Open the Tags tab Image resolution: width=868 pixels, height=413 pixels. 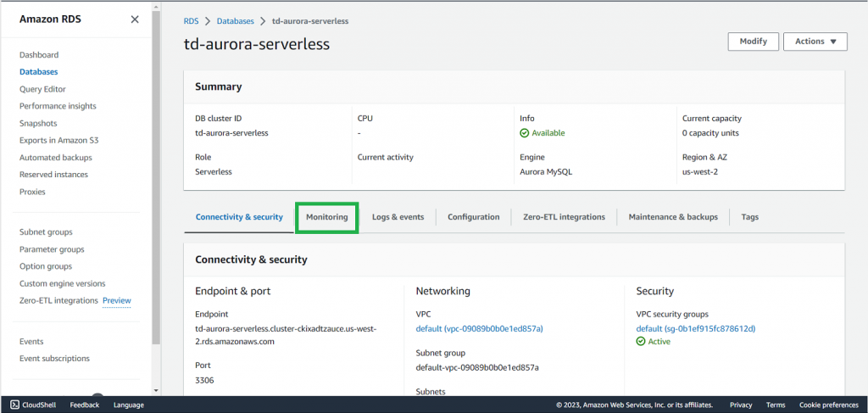[x=749, y=217]
